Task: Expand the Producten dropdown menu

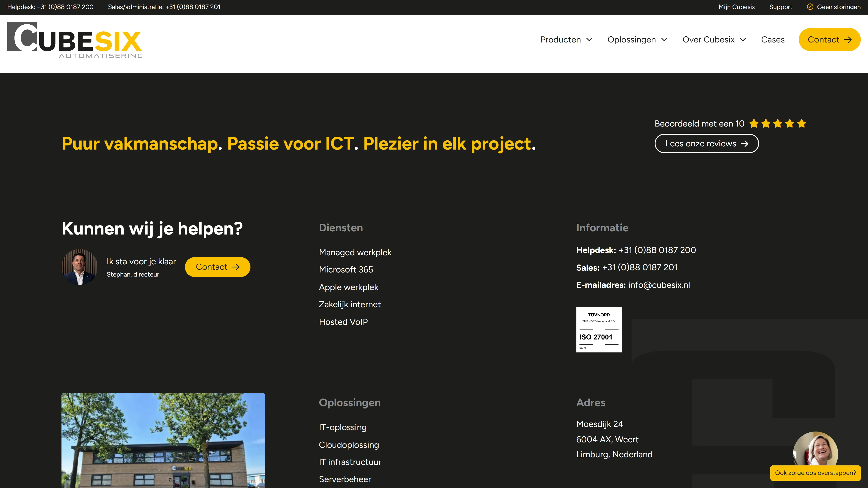Action: point(566,40)
